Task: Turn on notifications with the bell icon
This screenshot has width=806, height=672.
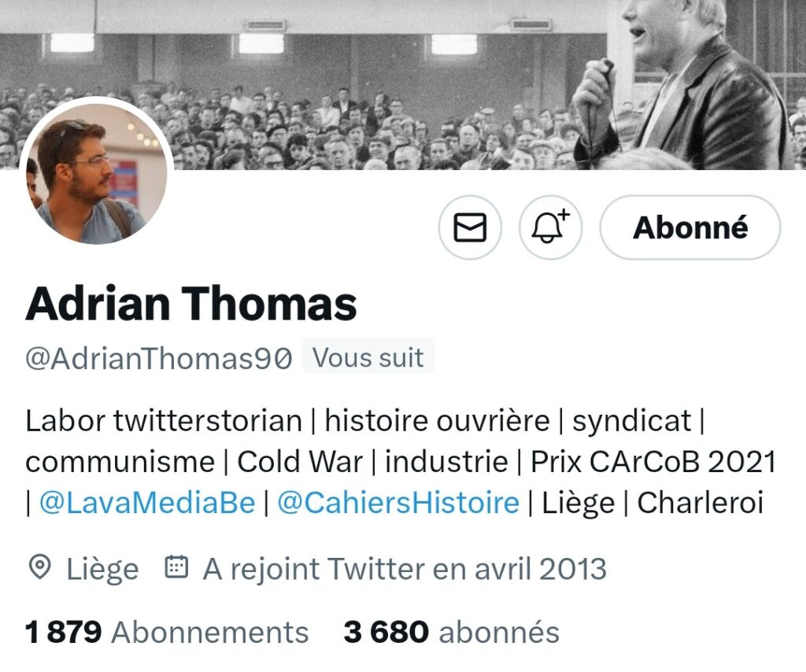Action: click(550, 227)
